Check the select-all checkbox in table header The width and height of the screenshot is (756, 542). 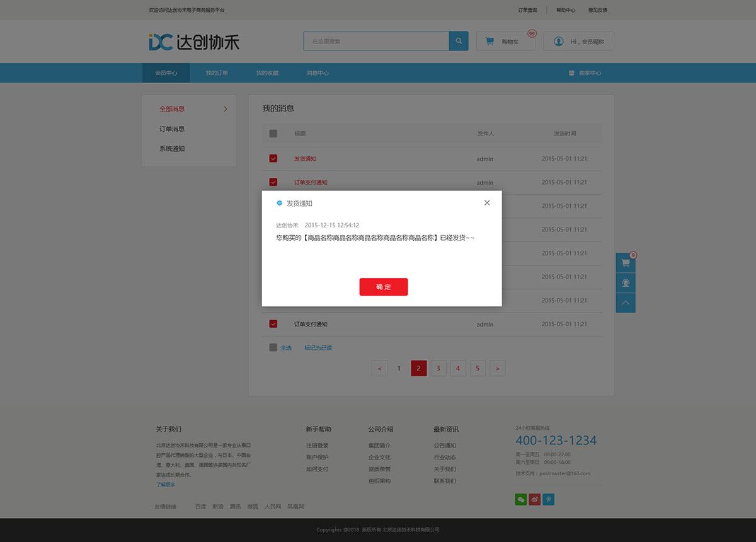pyautogui.click(x=273, y=133)
